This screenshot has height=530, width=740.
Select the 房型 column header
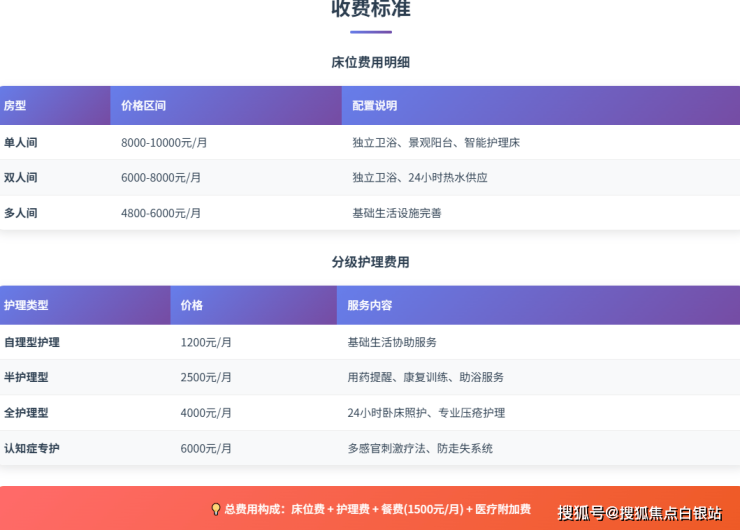point(15,105)
